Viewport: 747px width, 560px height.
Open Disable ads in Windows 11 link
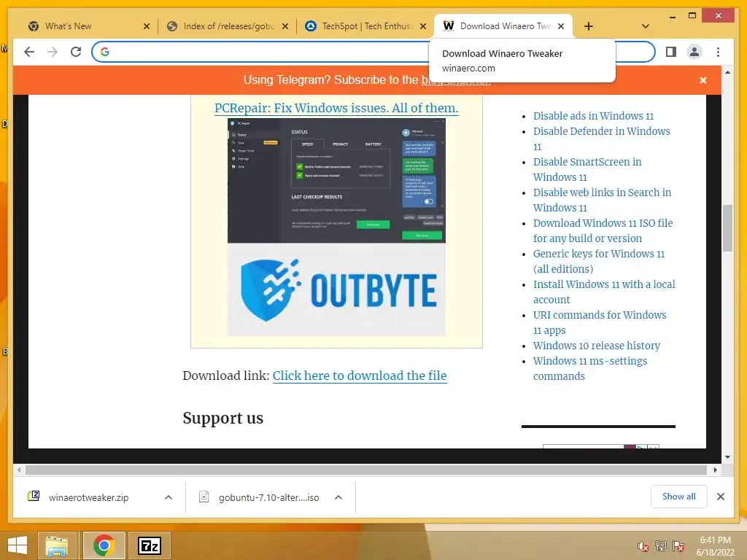point(593,116)
